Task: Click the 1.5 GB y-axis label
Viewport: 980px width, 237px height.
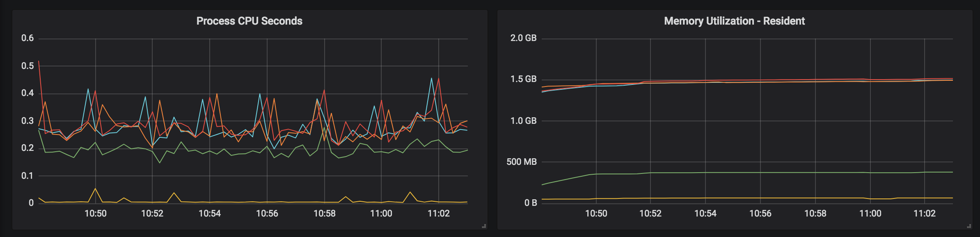Action: (523, 79)
